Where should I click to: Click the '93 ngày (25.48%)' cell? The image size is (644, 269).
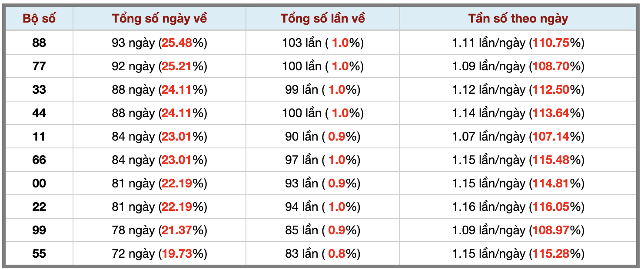click(x=159, y=43)
